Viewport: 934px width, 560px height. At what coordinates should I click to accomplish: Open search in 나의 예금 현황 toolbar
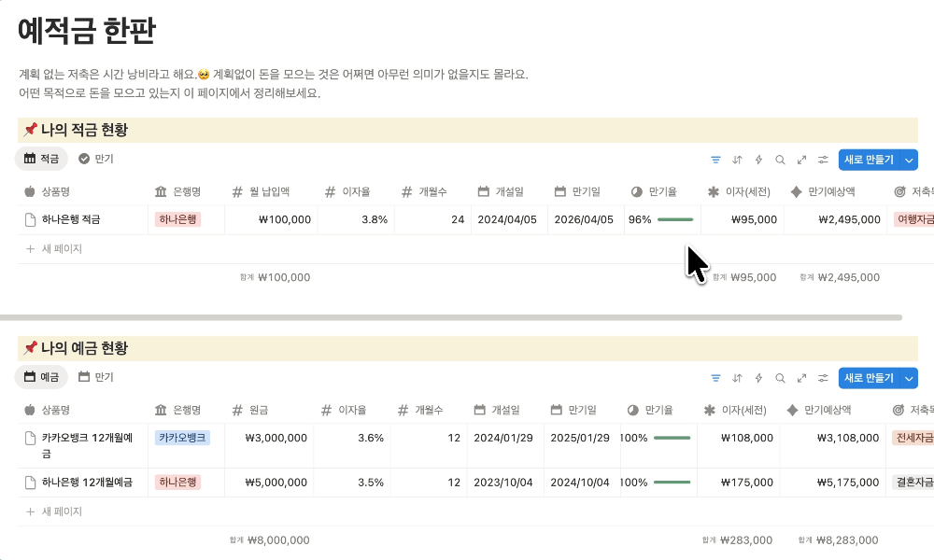[780, 378]
